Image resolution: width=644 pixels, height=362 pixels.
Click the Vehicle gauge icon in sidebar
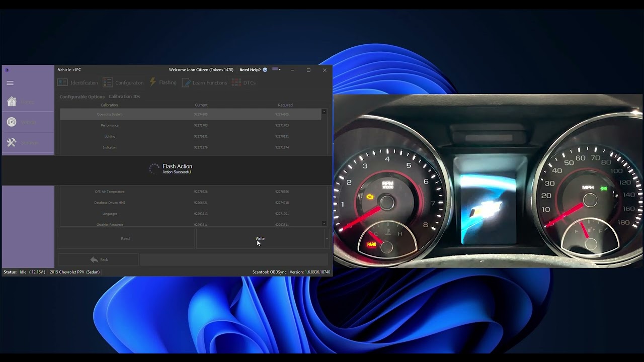12,122
